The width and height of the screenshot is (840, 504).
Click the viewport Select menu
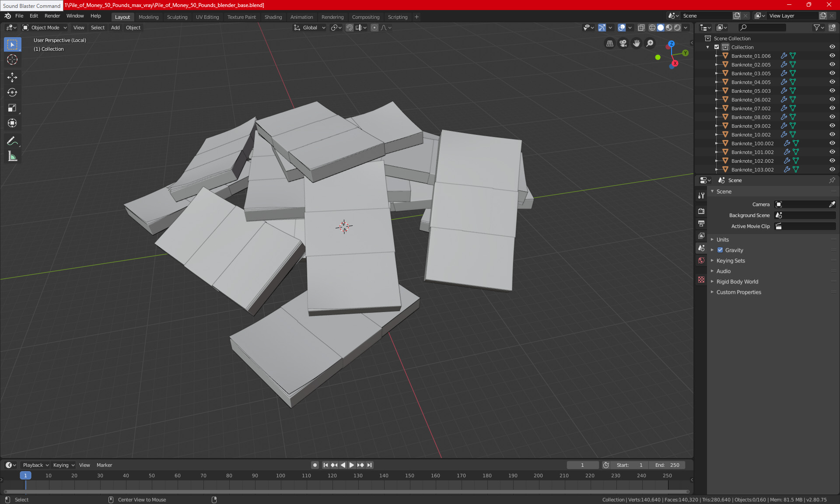pos(98,28)
